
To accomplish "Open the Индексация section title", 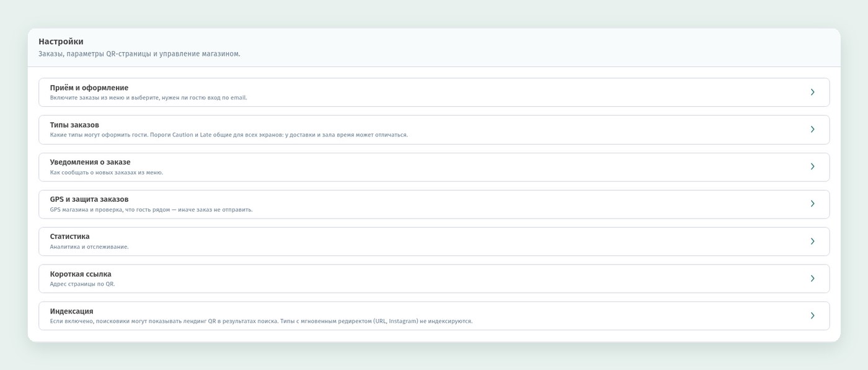I will [x=72, y=311].
